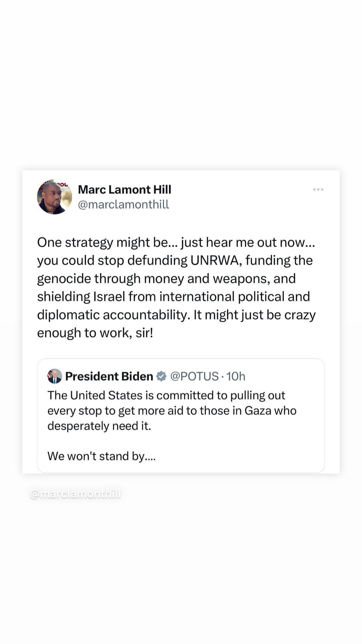Open the three-dot more options menu
This screenshot has height=644, width=362.
click(318, 190)
